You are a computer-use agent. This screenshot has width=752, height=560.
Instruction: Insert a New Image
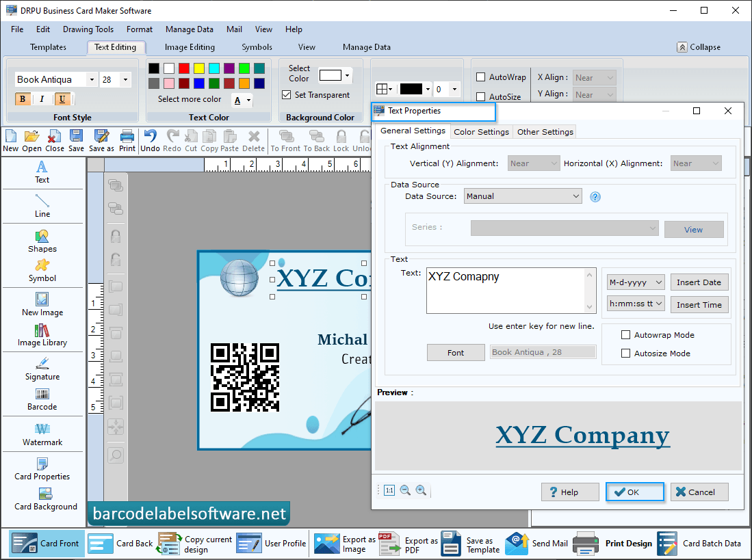(x=42, y=305)
